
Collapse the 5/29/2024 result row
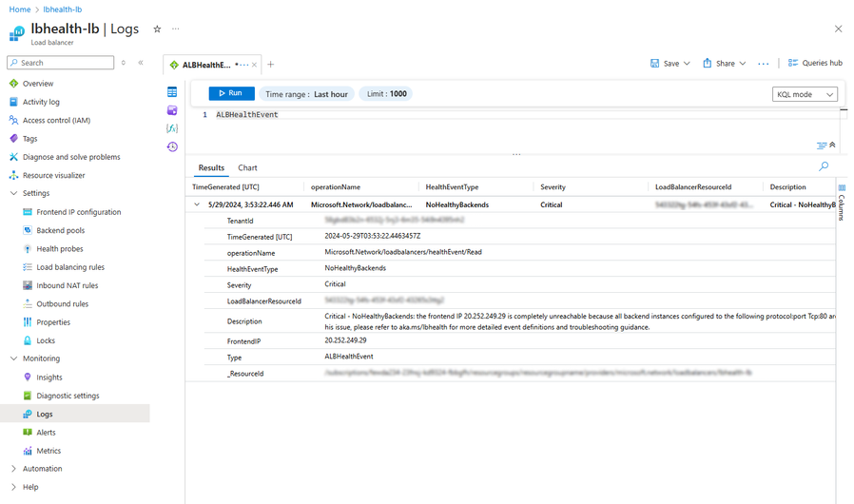click(x=197, y=204)
